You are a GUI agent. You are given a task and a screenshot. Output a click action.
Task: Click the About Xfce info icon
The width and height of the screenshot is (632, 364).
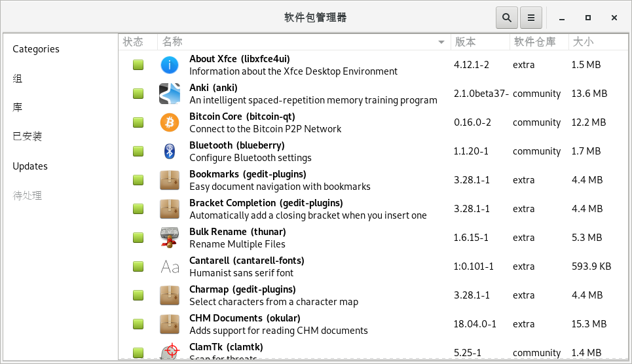coord(170,65)
